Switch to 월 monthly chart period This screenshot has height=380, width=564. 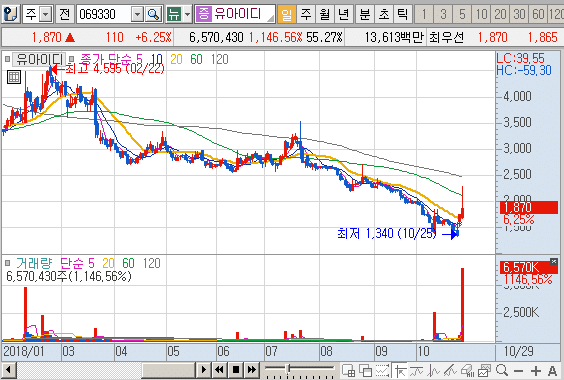(x=325, y=14)
